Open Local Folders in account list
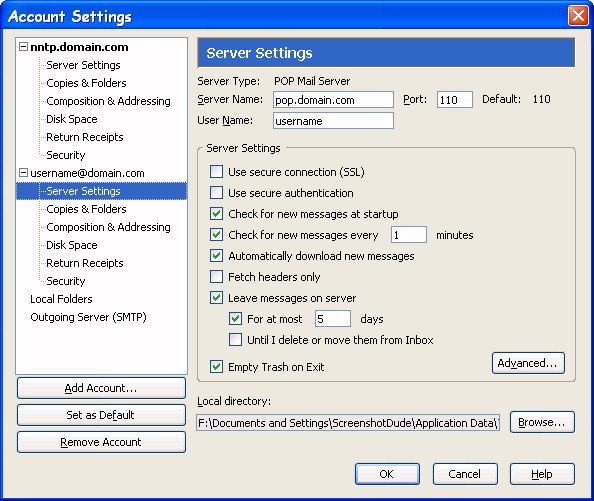Image resolution: width=594 pixels, height=501 pixels. pyautogui.click(x=61, y=299)
